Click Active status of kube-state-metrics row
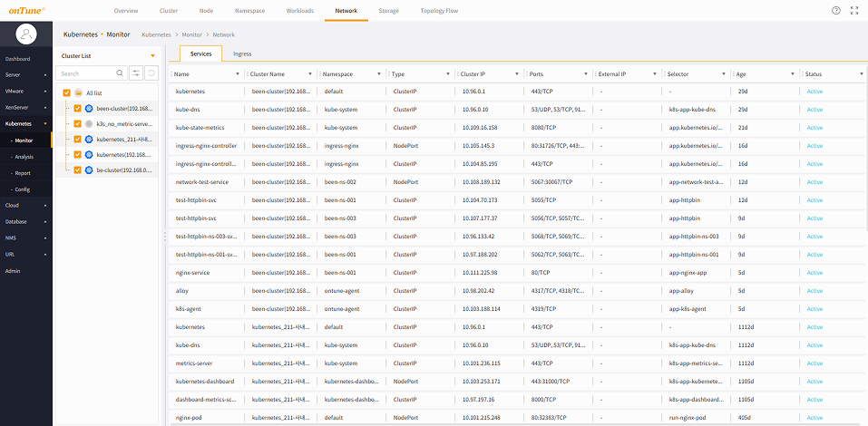The height and width of the screenshot is (426, 868). tap(814, 127)
